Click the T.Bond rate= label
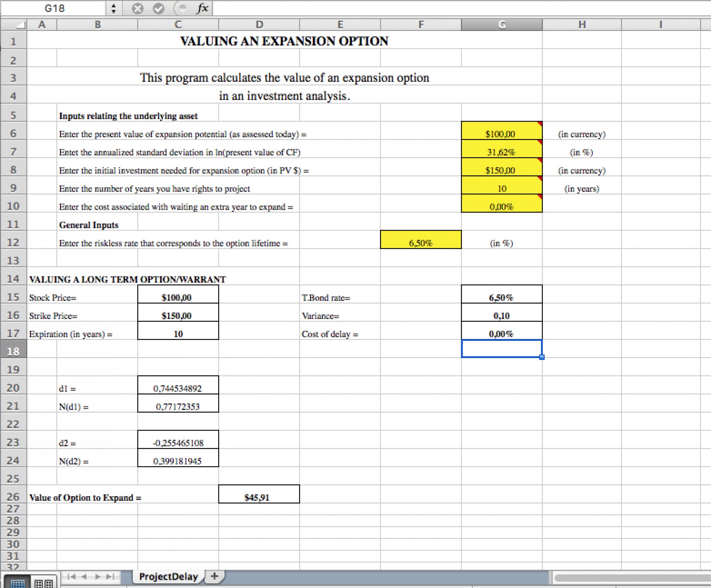This screenshot has width=711, height=588. pos(326,298)
